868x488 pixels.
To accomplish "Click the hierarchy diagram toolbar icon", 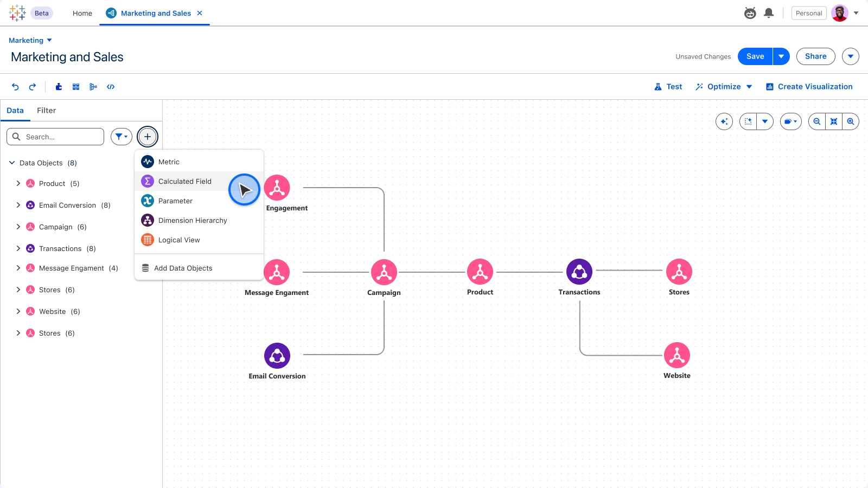I will point(93,87).
